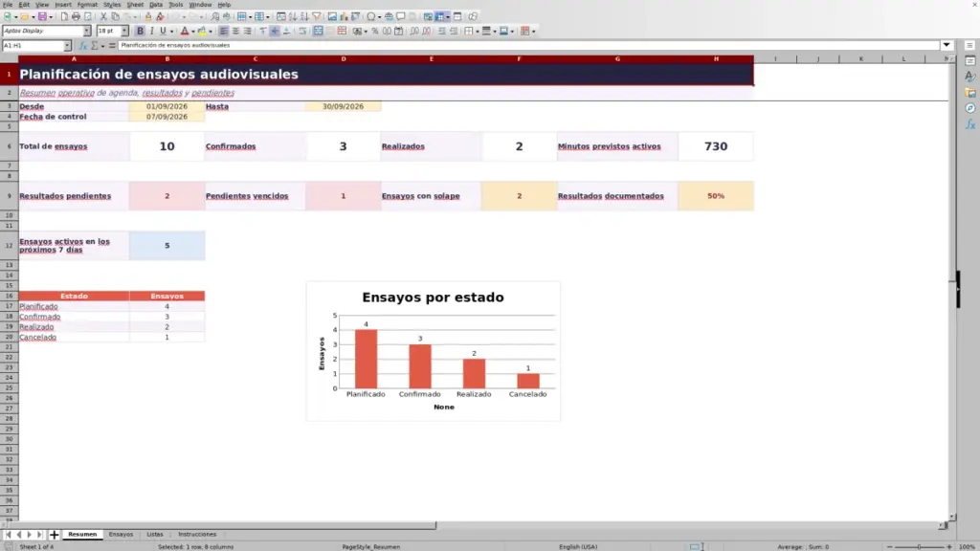Open the font name dropdown
The height and width of the screenshot is (551, 980).
[86, 31]
